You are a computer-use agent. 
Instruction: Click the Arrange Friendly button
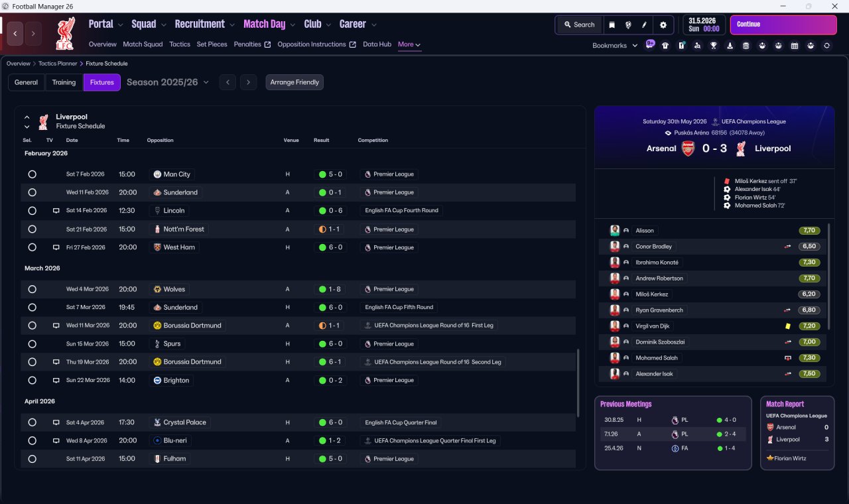(x=294, y=82)
